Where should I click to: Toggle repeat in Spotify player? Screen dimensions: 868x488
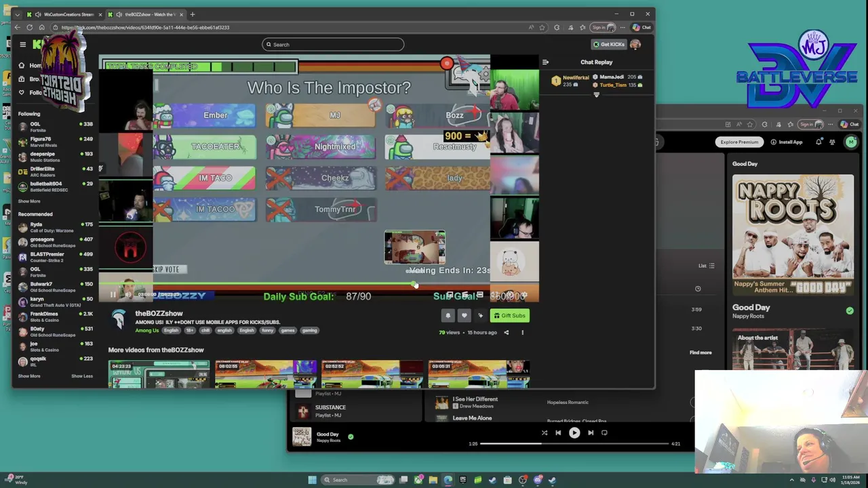click(604, 432)
